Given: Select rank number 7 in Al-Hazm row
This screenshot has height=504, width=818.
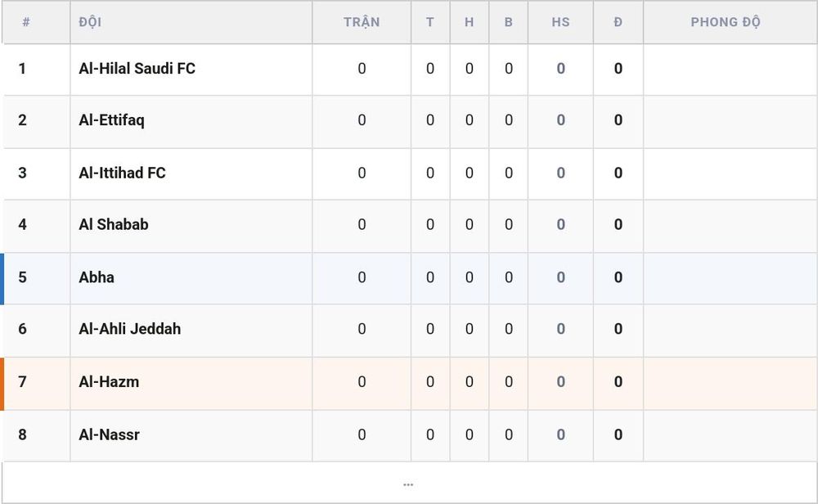Looking at the screenshot, I should [x=22, y=382].
